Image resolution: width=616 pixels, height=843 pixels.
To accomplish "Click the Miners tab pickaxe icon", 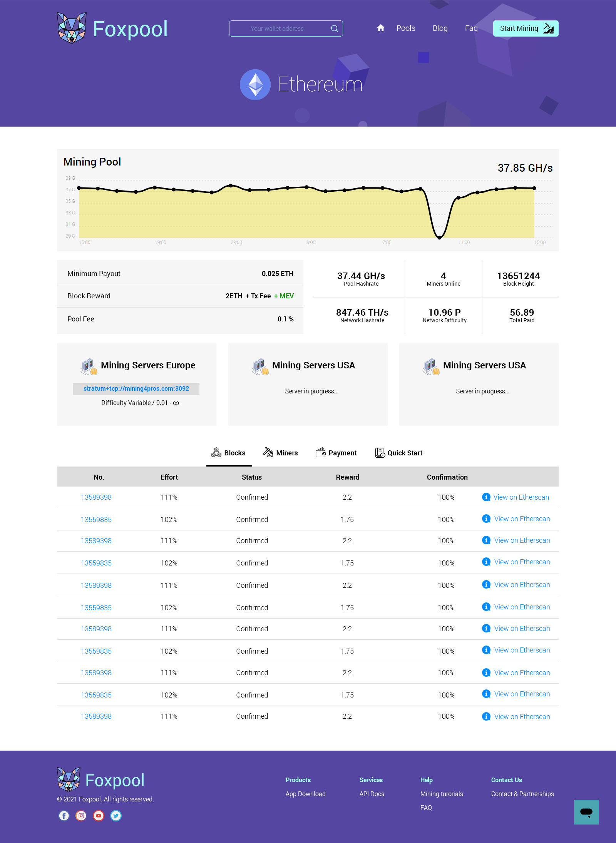I will point(268,452).
